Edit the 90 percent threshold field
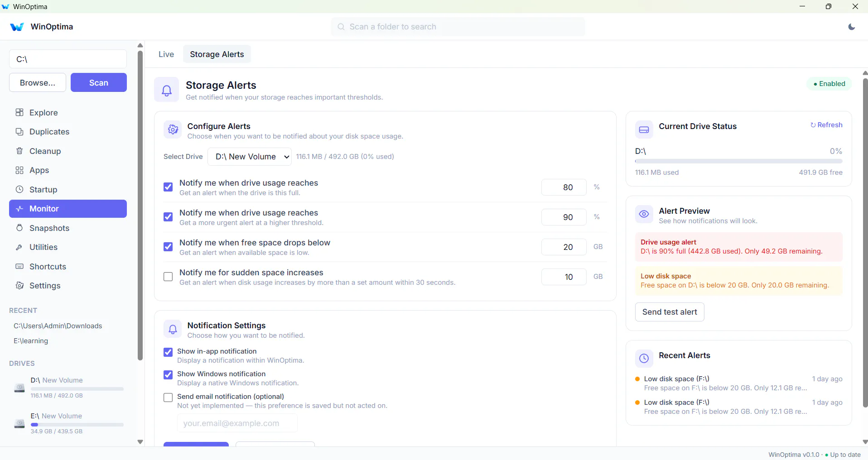 [564, 217]
